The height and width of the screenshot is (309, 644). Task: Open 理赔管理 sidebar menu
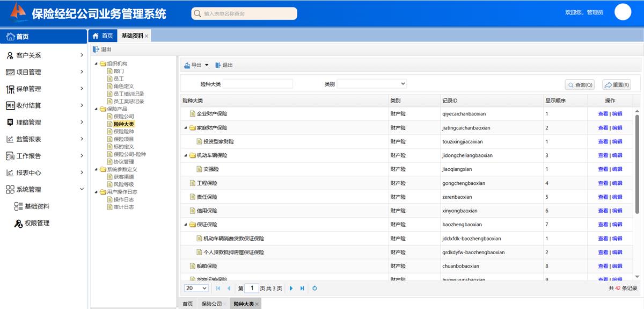[x=44, y=122]
